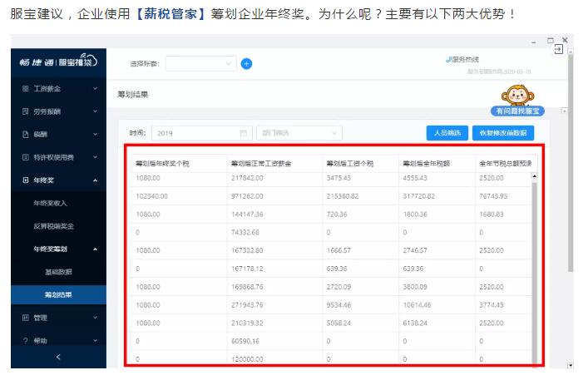
Task: Click the 有问题找服宝 label button
Action: click(x=517, y=111)
